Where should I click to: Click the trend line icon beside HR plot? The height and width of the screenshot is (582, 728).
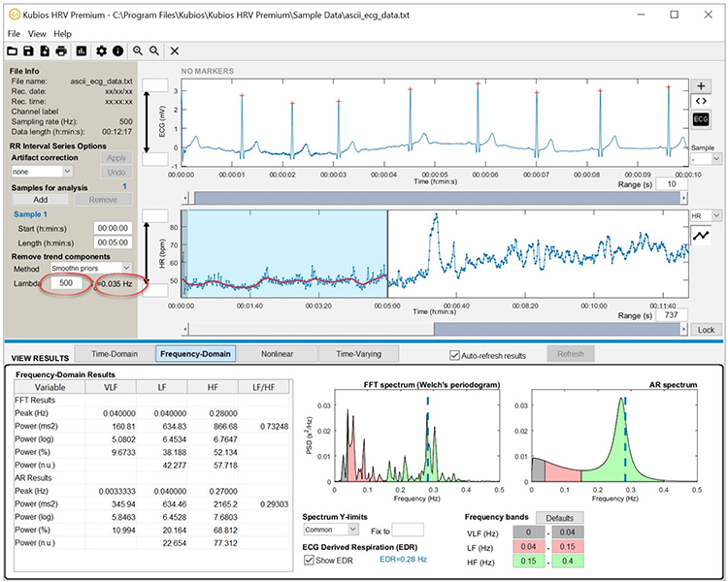pos(700,236)
